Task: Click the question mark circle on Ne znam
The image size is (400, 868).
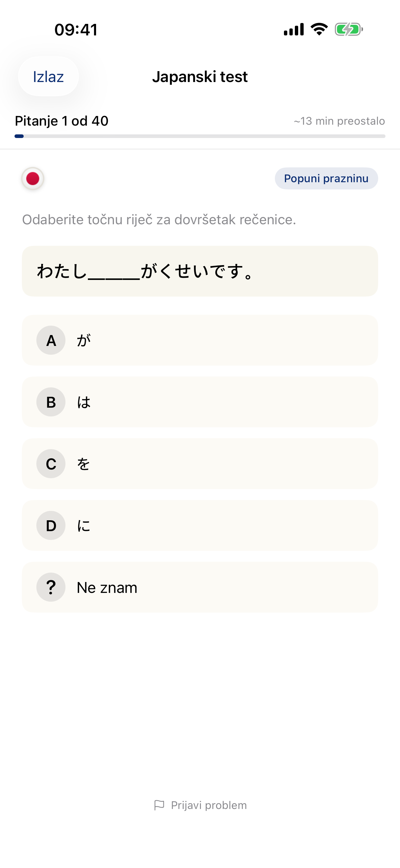Action: pos(51,587)
